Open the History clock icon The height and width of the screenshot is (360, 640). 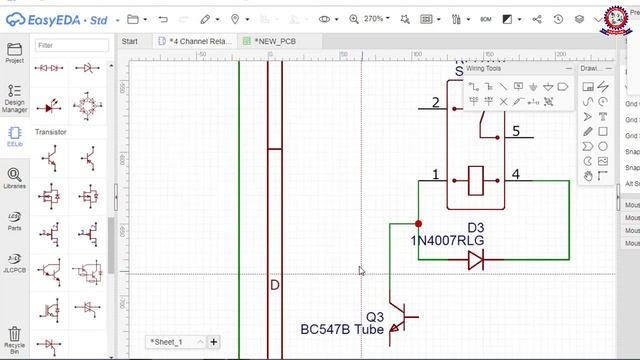(x=558, y=19)
